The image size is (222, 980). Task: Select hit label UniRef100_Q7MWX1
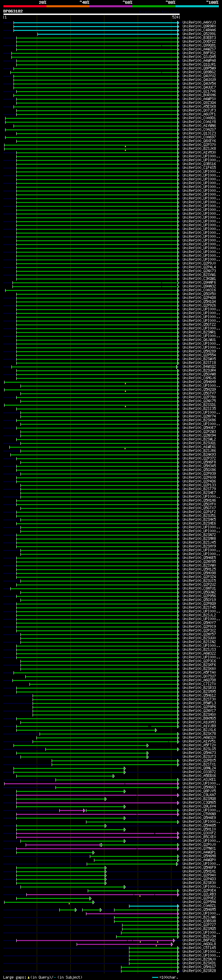pos(199,848)
